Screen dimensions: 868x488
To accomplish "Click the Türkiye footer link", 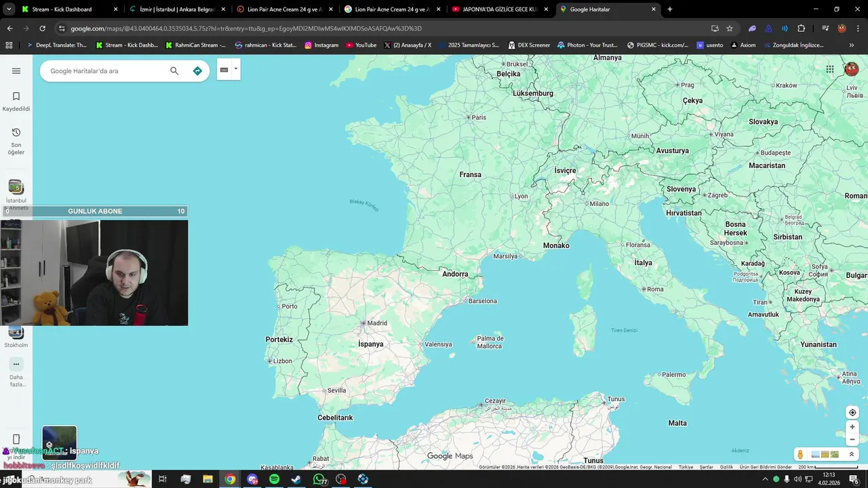I will pyautogui.click(x=686, y=467).
